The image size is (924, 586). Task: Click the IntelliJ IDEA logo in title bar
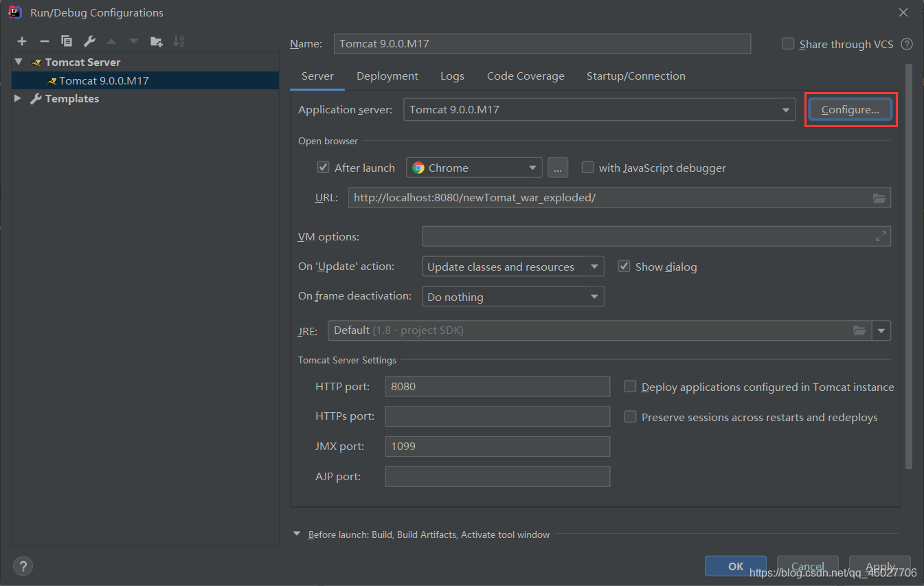coord(15,12)
